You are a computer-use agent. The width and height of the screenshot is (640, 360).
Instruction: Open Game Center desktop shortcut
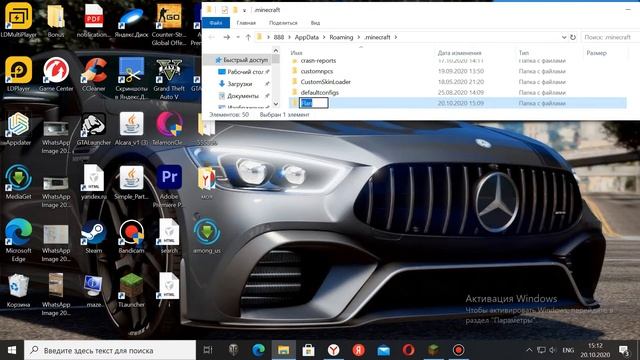pos(56,74)
